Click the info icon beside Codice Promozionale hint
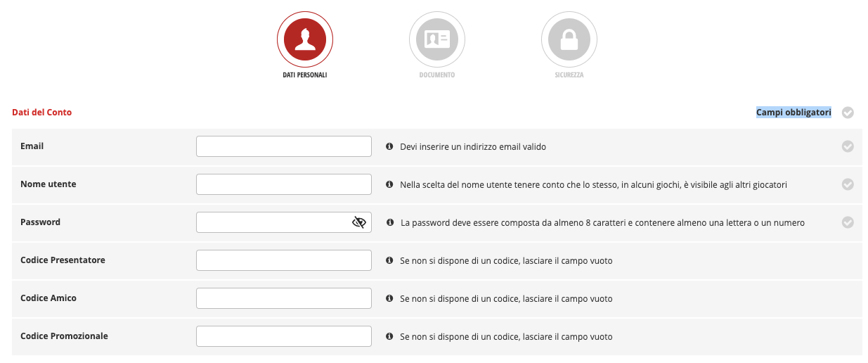This screenshot has height=363, width=868. tap(389, 336)
